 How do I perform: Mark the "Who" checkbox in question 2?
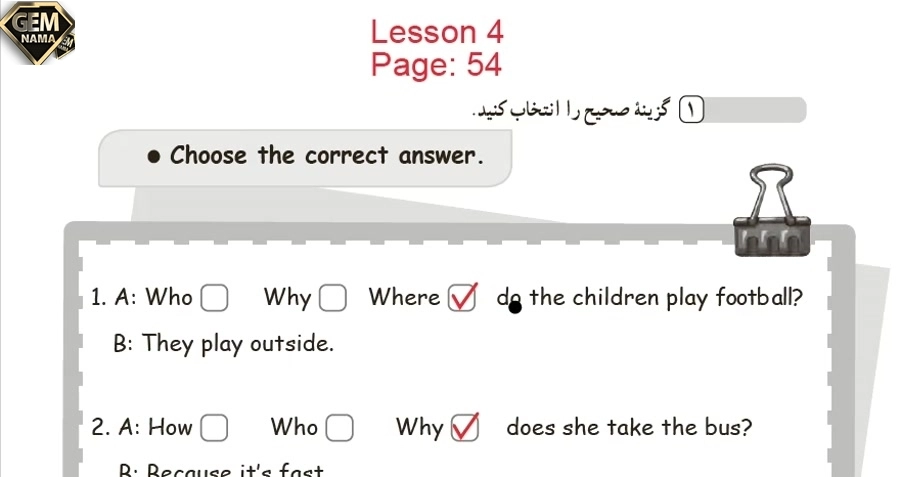pos(340,429)
